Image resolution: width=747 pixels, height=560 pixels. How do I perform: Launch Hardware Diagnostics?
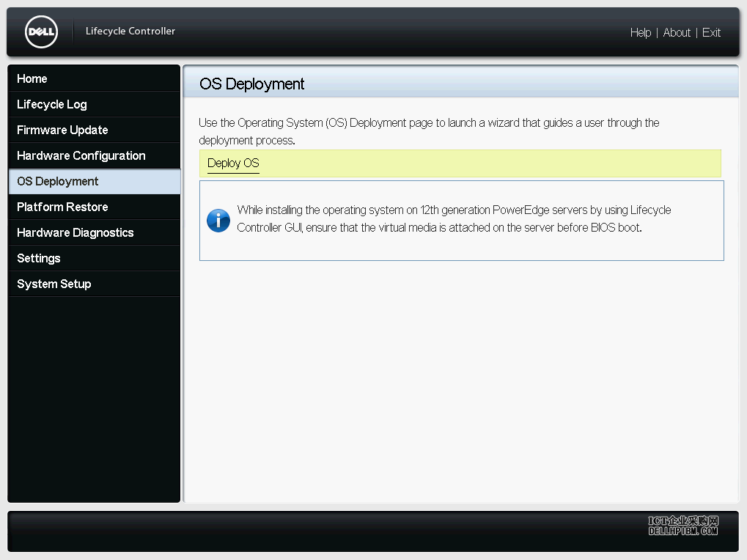[x=94, y=233]
